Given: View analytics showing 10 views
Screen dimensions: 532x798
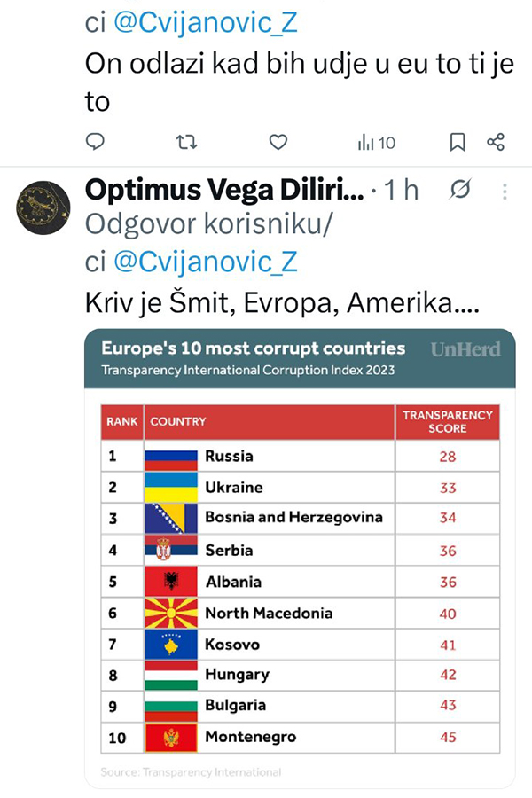Looking at the screenshot, I should (x=376, y=142).
